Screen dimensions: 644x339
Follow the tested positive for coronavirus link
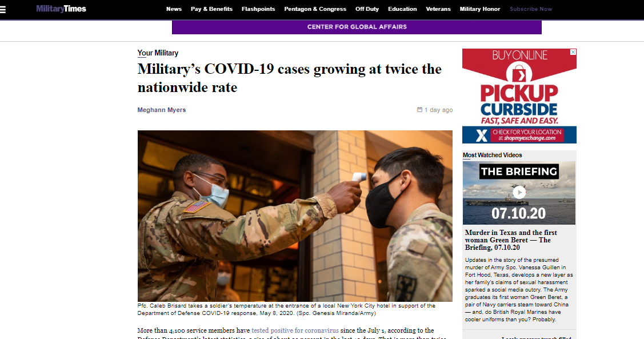tap(295, 330)
